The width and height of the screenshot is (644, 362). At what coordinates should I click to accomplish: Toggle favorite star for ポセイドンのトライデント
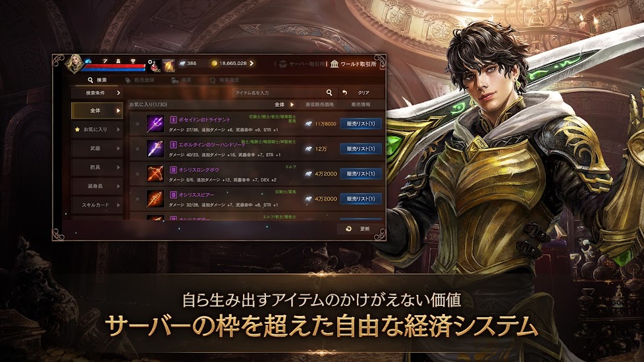(x=138, y=124)
